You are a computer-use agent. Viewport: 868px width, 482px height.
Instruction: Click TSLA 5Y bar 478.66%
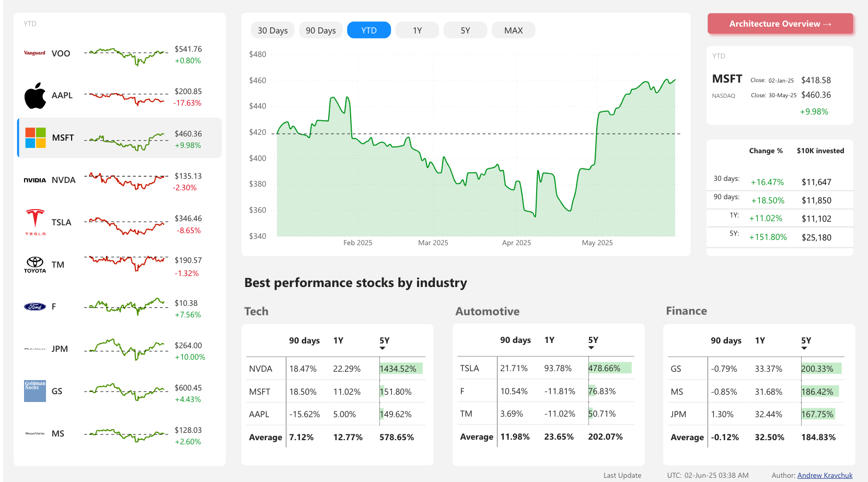(610, 368)
